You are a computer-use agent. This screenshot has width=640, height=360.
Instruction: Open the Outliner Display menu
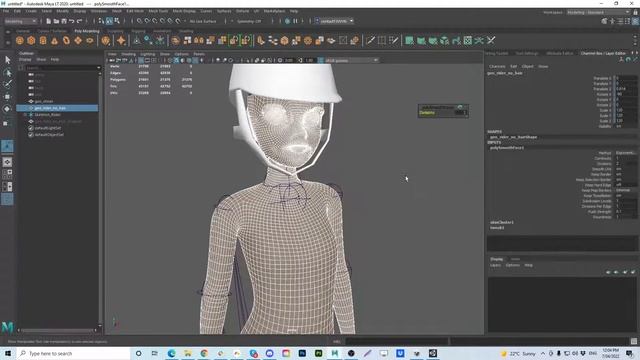pos(25,60)
